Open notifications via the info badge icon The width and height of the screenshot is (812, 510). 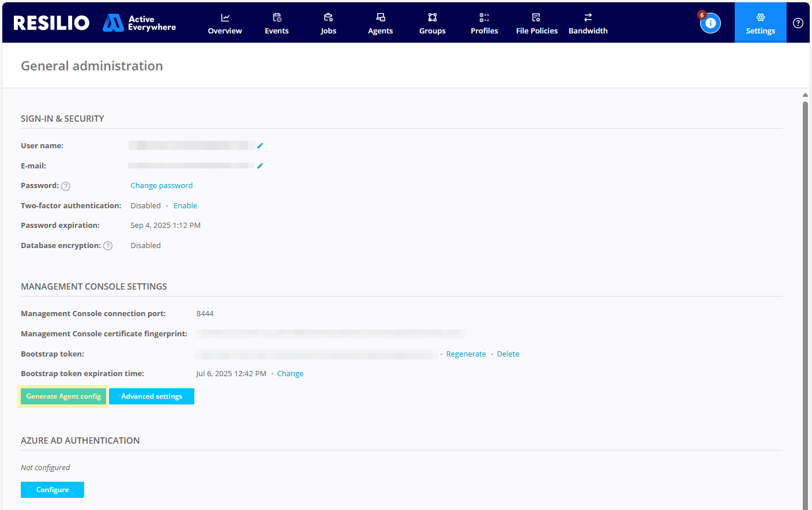coord(710,23)
